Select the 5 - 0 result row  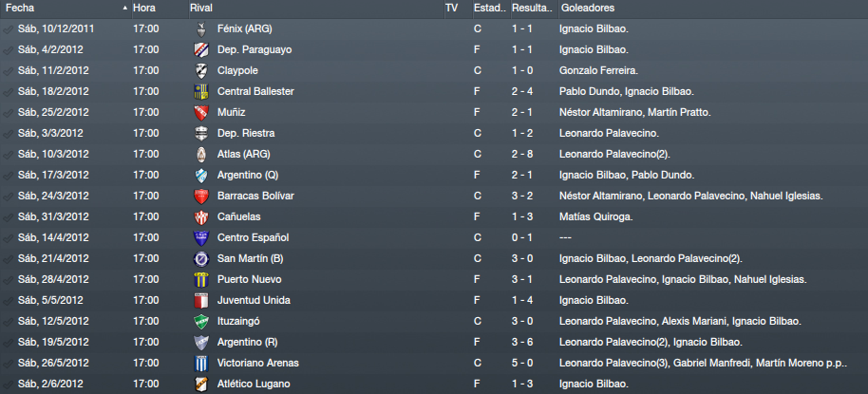[434, 363]
